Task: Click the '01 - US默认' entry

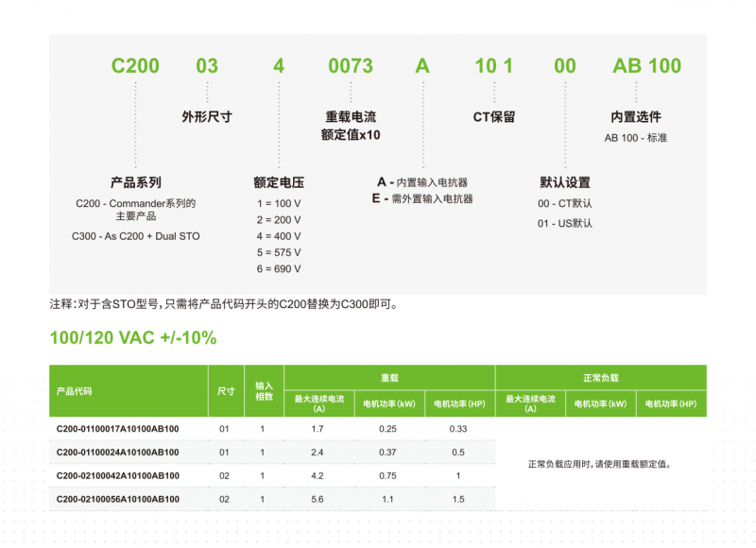Action: (x=565, y=223)
